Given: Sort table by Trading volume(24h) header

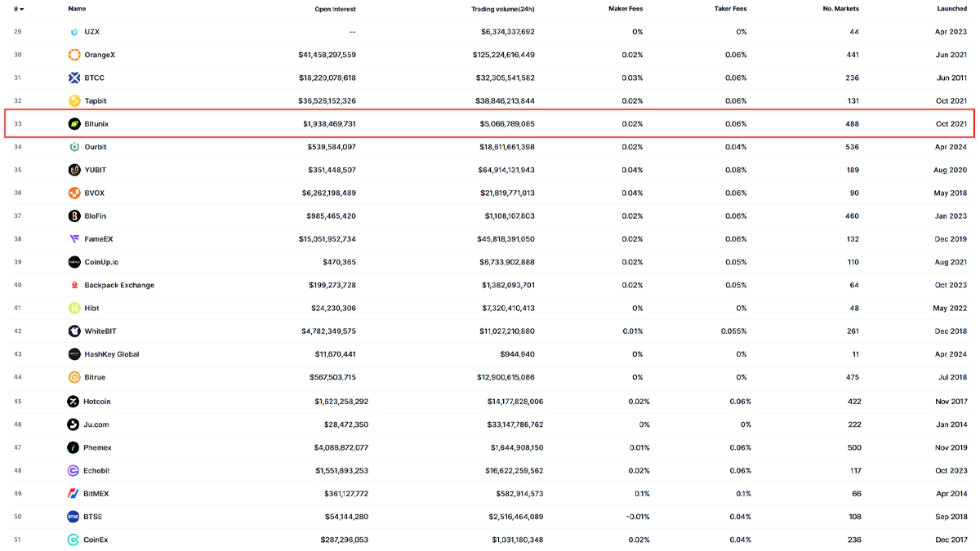Looking at the screenshot, I should coord(503,9).
